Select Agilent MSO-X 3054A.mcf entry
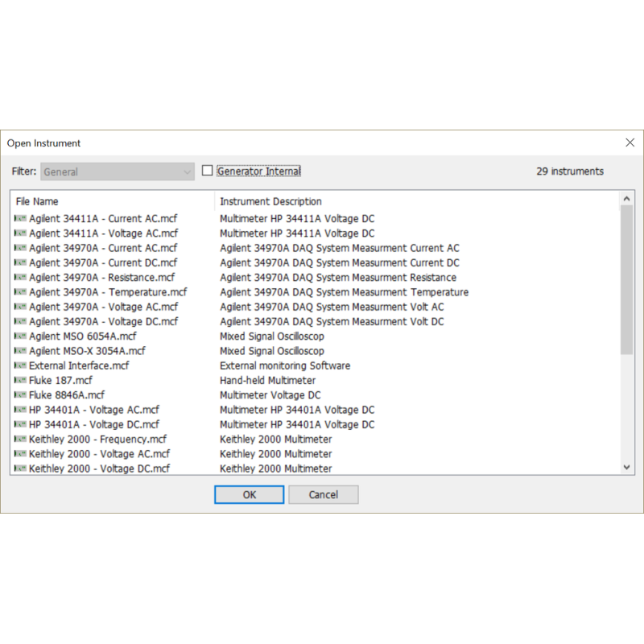The width and height of the screenshot is (644, 644). (87, 351)
